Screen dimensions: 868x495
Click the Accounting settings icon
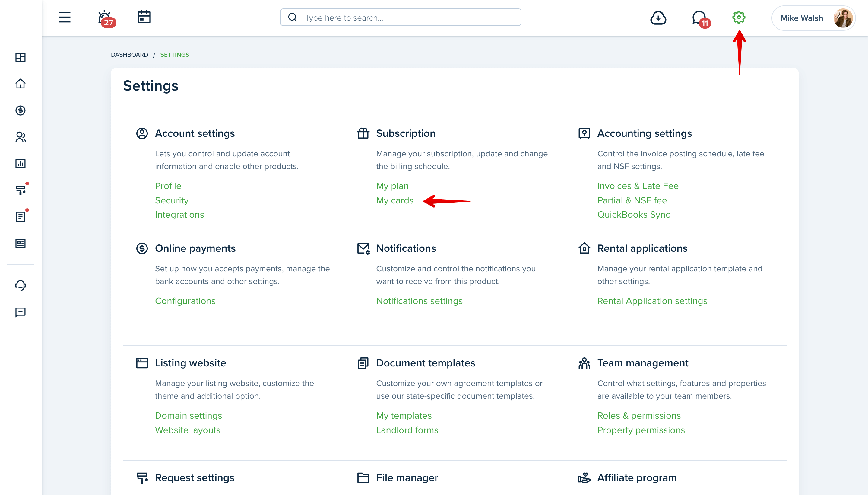click(x=584, y=134)
